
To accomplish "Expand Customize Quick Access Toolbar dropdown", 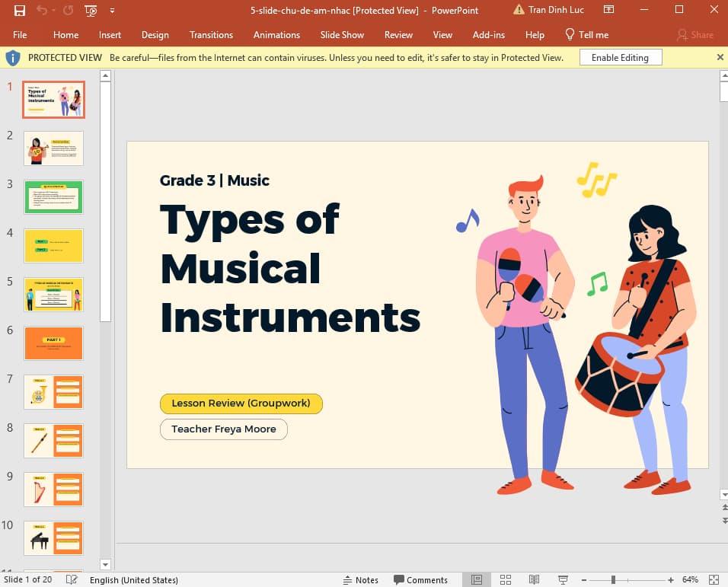I will click(113, 11).
